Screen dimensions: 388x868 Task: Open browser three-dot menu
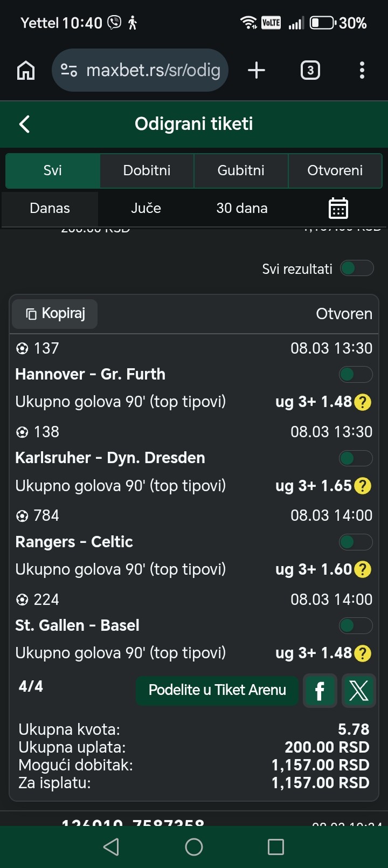click(x=362, y=70)
